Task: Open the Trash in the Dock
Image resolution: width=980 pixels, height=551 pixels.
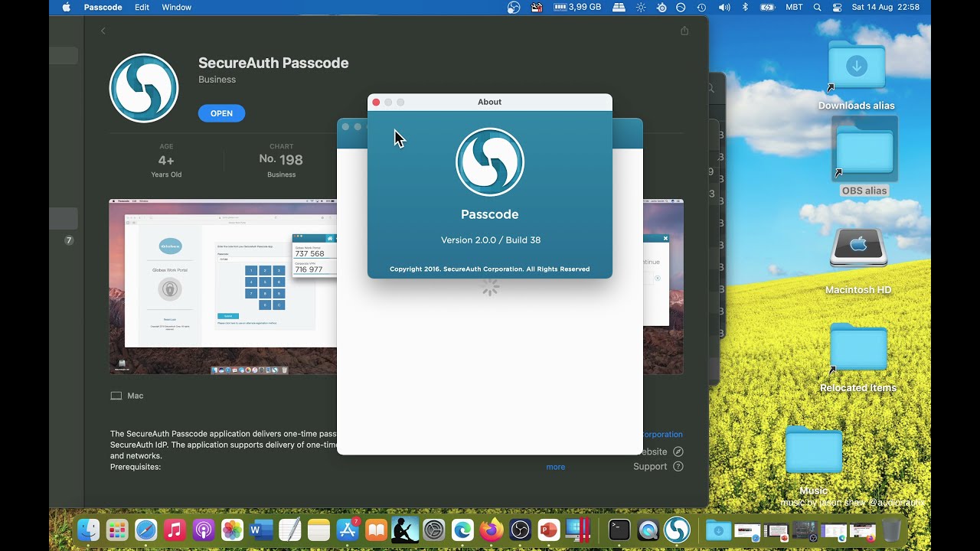Action: [x=891, y=530]
